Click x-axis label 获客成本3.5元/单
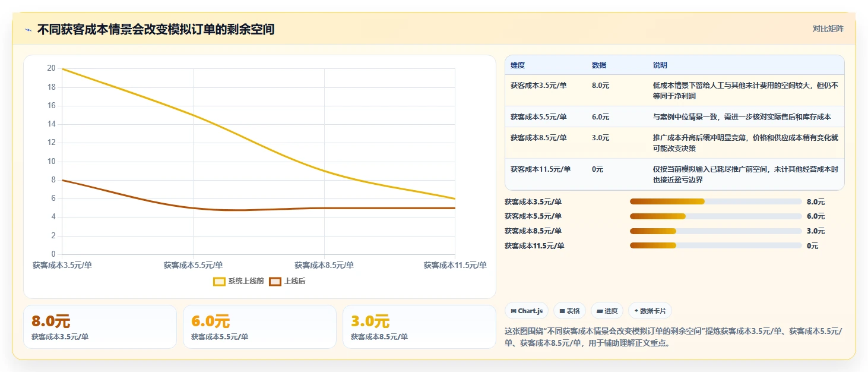 [x=62, y=265]
